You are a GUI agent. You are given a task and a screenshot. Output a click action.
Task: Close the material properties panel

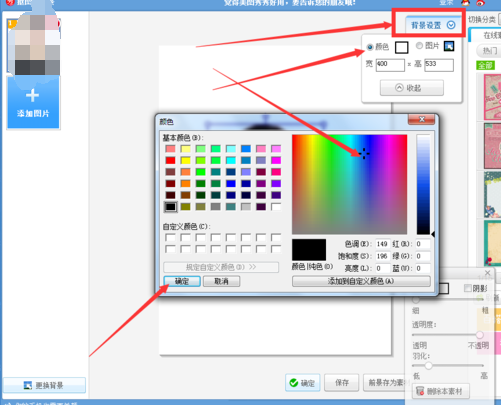pyautogui.click(x=487, y=273)
